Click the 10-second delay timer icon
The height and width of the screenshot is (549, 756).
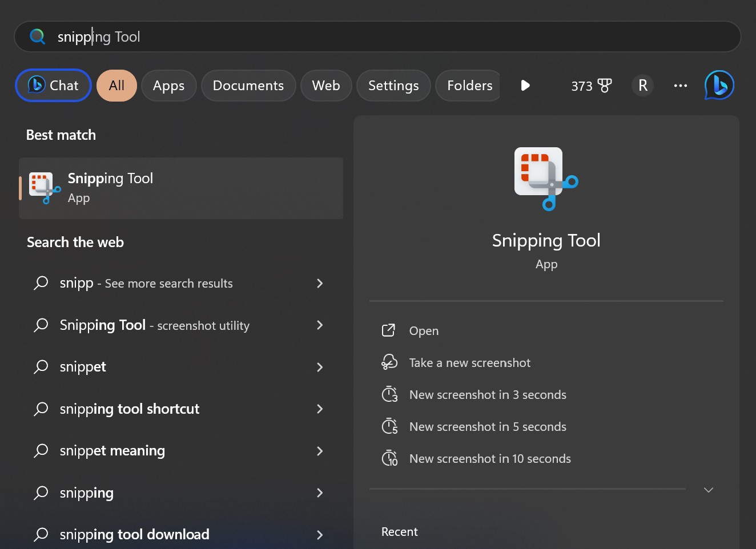[x=389, y=458]
